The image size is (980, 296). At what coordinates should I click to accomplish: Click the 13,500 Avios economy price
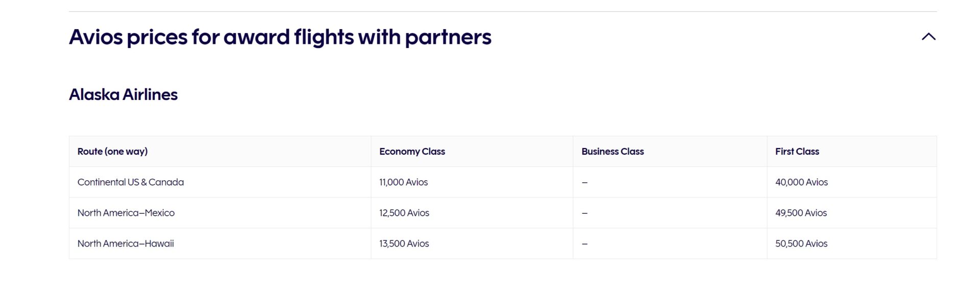pyautogui.click(x=404, y=243)
